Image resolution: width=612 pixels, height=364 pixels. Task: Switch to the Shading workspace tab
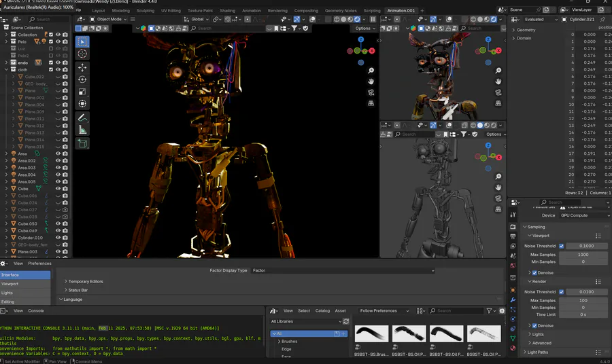(227, 10)
